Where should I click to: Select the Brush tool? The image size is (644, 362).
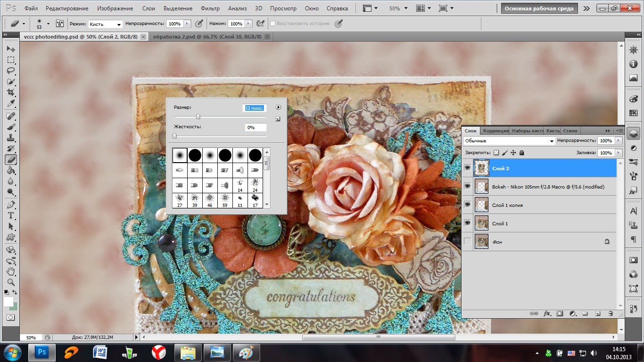click(11, 127)
